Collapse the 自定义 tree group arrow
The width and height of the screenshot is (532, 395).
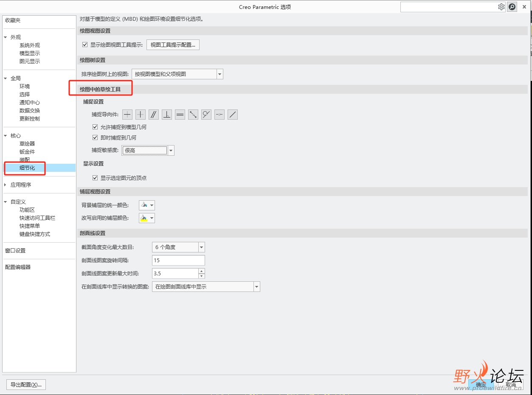click(x=6, y=202)
